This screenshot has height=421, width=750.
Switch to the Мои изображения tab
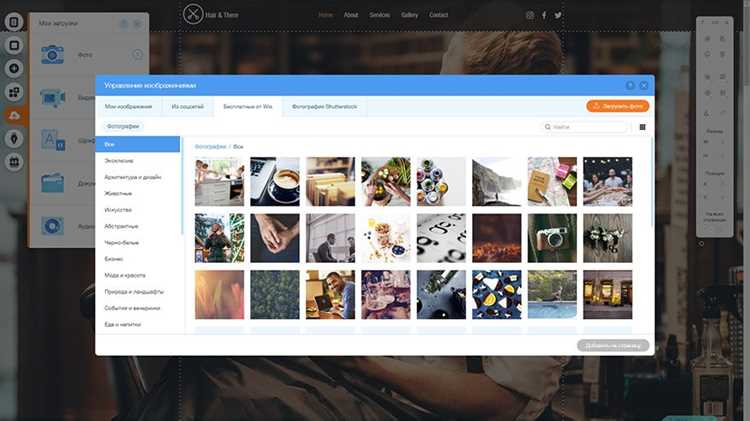(x=128, y=107)
